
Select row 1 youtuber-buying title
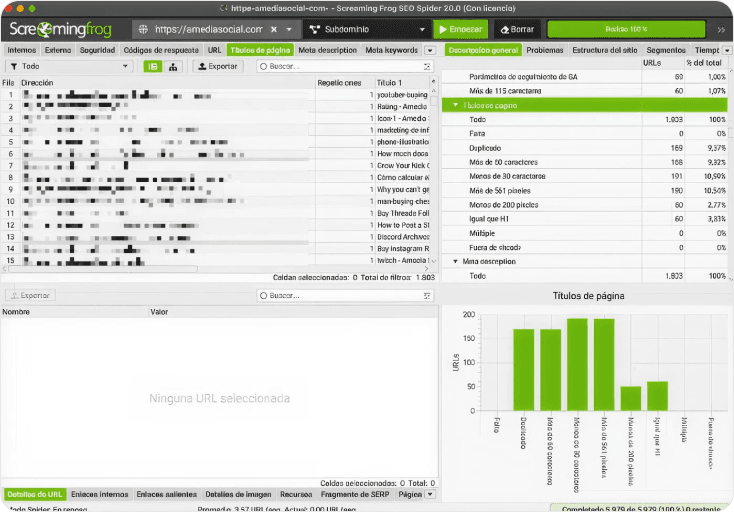403,95
